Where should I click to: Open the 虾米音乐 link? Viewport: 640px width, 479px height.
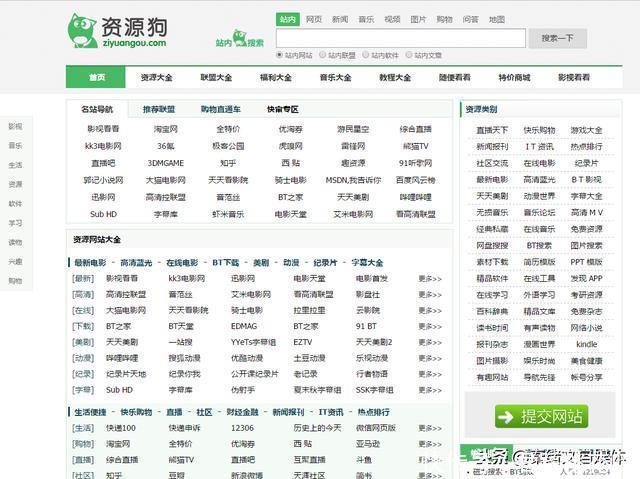[228, 214]
